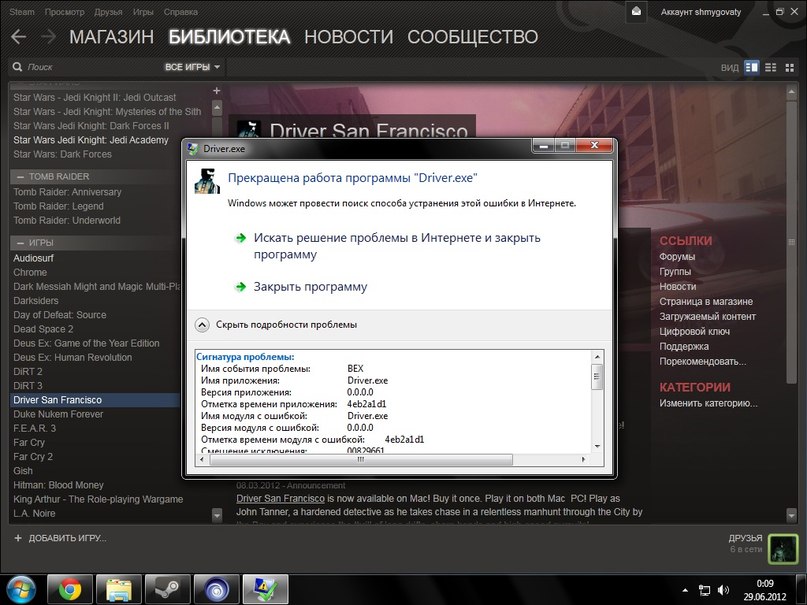This screenshot has width=807, height=605.
Task: Click the problem details horizontal scrollbar thumb
Action: pos(361,459)
